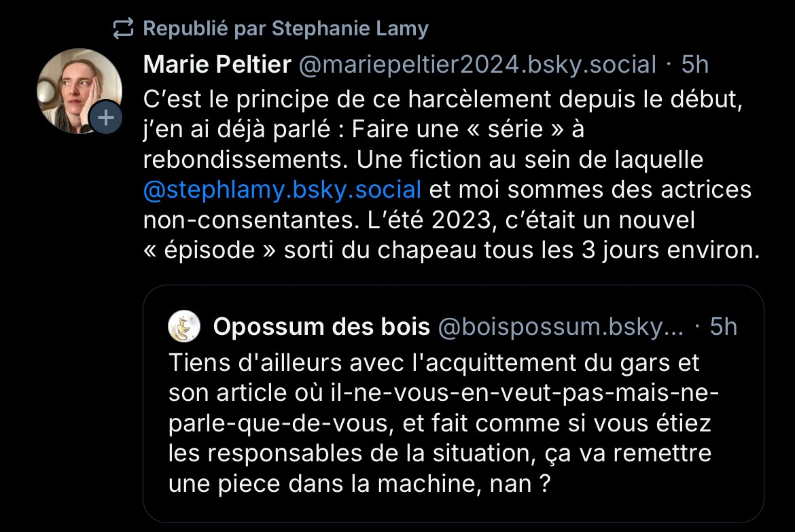Open Opossum des bois avatar icon

(183, 327)
